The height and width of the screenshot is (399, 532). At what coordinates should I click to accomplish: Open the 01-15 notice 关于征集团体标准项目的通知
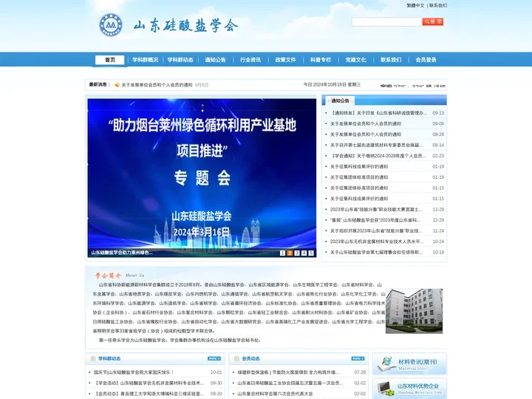359,188
